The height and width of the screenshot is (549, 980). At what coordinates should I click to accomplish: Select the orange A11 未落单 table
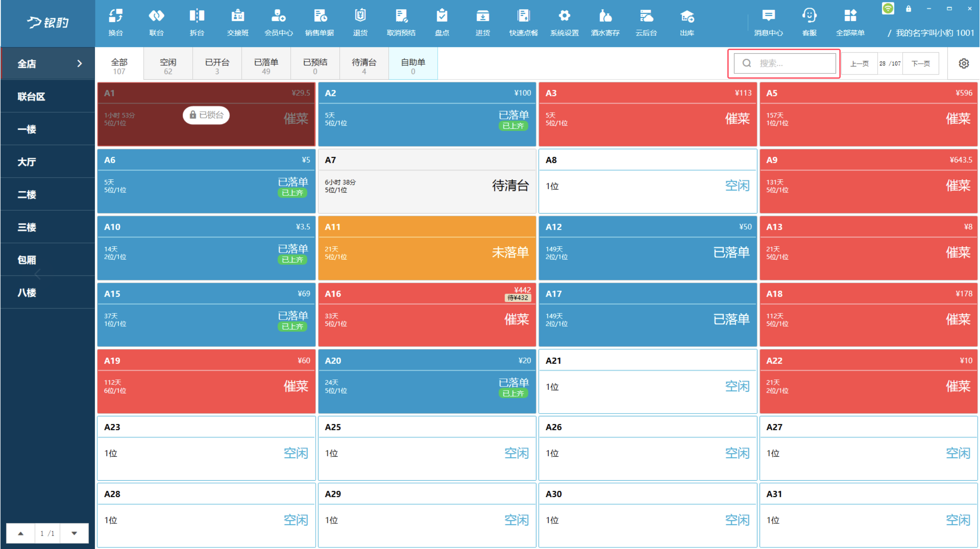click(427, 248)
